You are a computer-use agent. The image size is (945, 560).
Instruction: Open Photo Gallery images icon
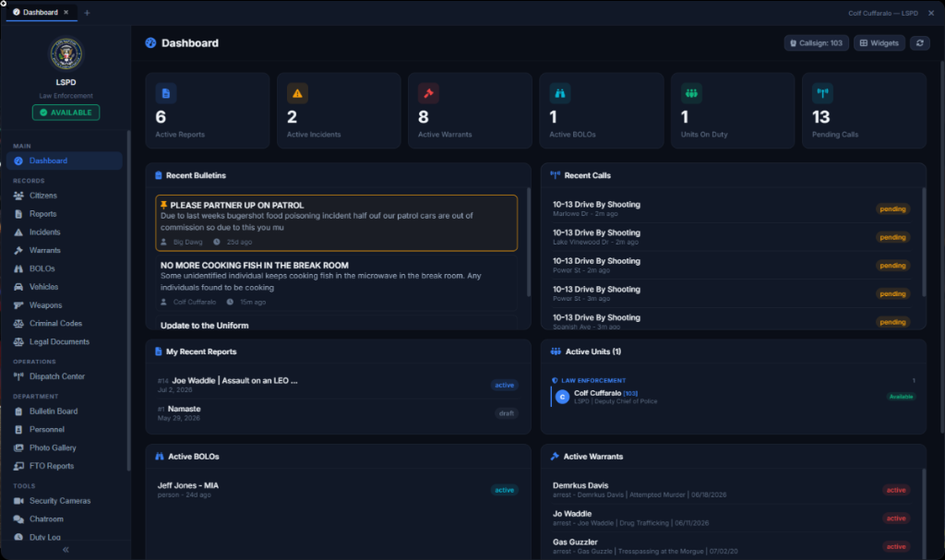coord(18,447)
